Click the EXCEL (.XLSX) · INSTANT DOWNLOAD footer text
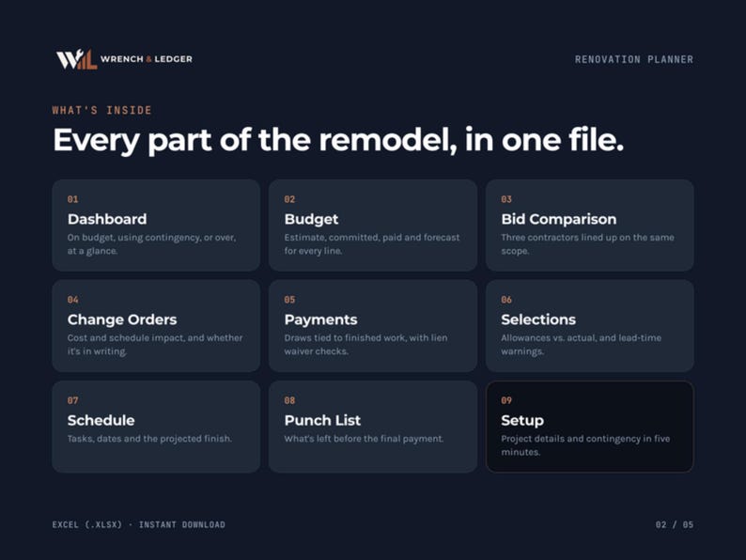The height and width of the screenshot is (560, 746). pos(138,525)
